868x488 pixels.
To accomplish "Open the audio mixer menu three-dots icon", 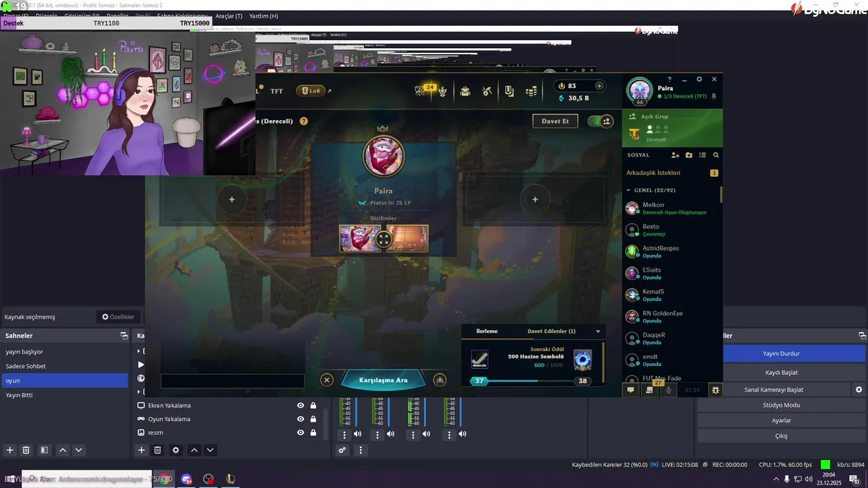I will 361,450.
